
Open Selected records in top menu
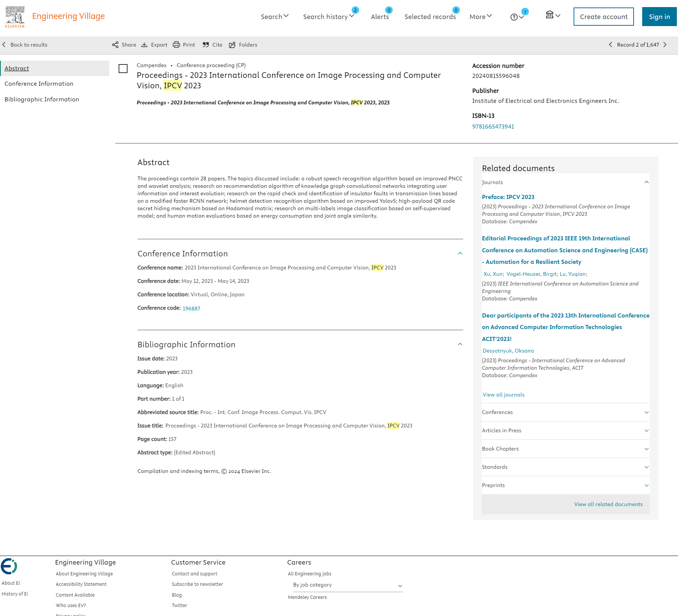coord(430,17)
